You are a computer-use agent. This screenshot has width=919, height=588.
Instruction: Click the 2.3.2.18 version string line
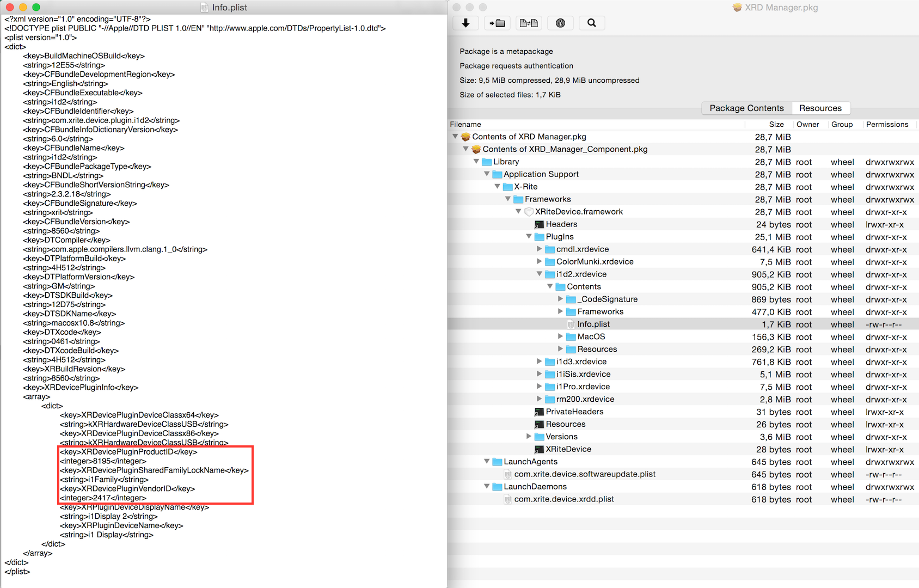pyautogui.click(x=67, y=194)
